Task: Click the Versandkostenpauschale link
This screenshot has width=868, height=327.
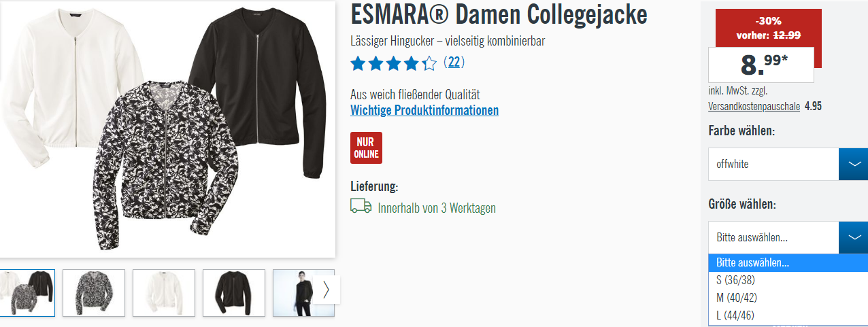Action: pyautogui.click(x=754, y=106)
